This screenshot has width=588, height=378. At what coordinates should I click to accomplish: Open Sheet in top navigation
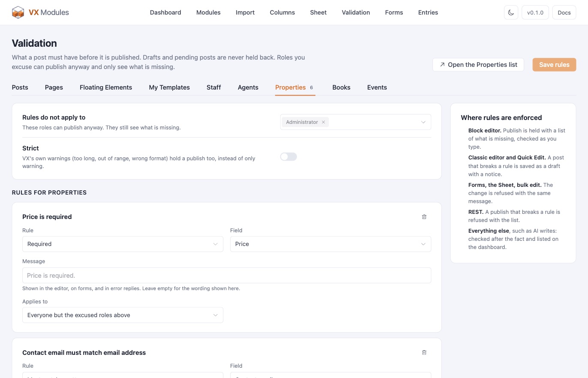tap(318, 12)
